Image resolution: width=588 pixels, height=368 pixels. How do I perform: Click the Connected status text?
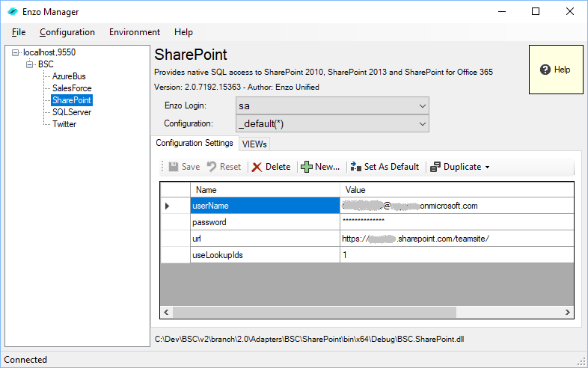(x=25, y=360)
